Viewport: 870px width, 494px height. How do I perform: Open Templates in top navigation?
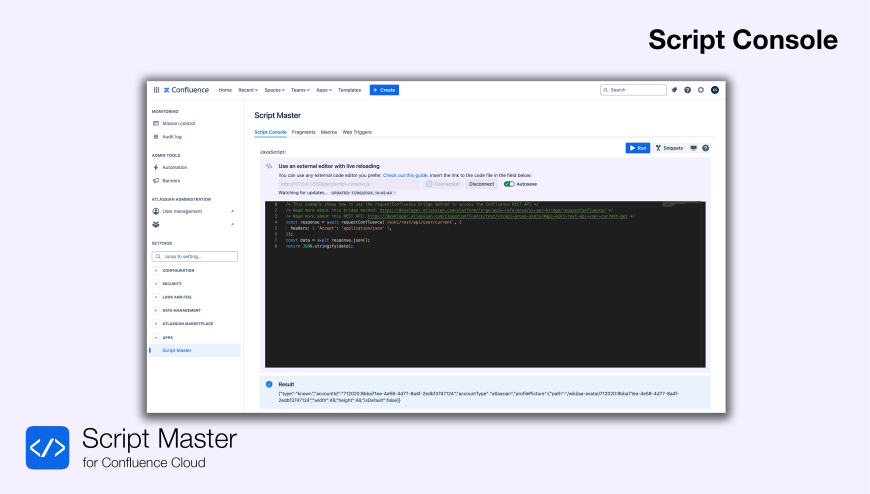[350, 90]
